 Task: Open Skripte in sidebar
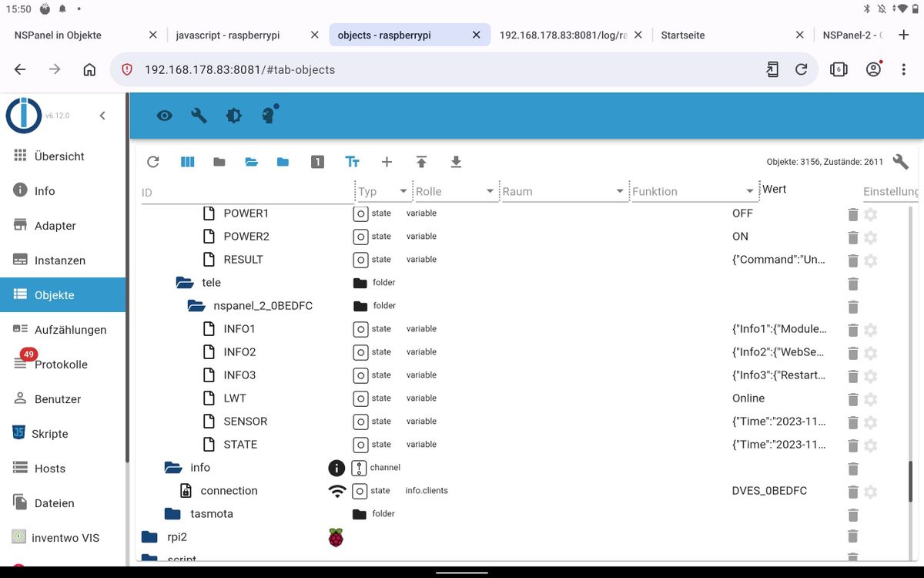point(62,433)
